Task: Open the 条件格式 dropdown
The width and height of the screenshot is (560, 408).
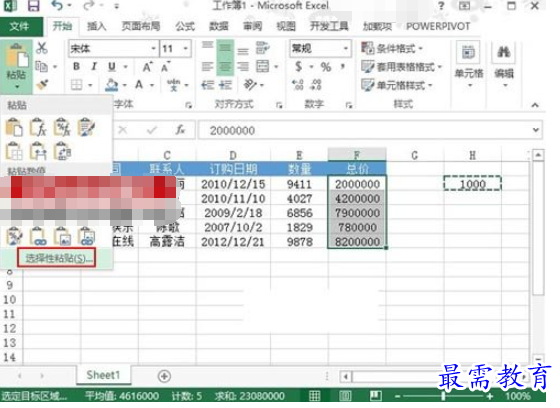Action: (392, 48)
